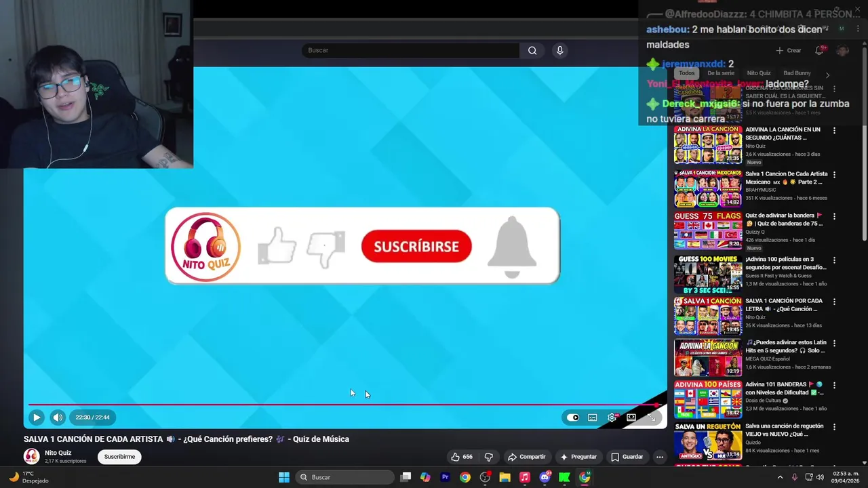Click the Preguntar button
Screen dimensions: 868x488
pyautogui.click(x=578, y=457)
